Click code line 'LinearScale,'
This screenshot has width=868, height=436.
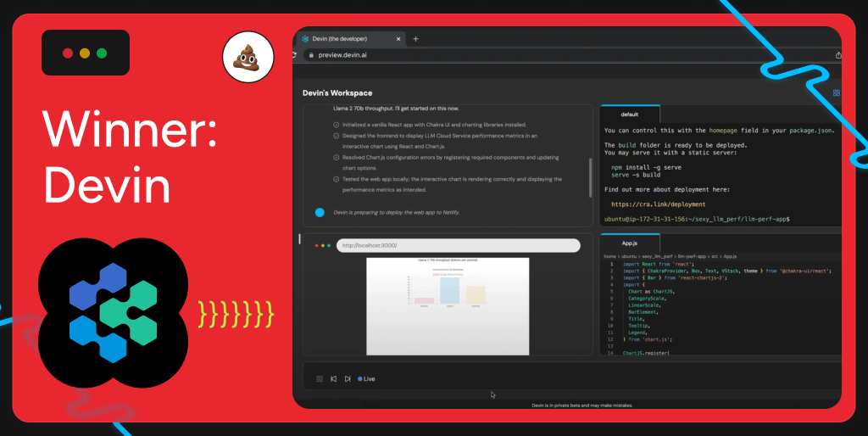coord(644,305)
